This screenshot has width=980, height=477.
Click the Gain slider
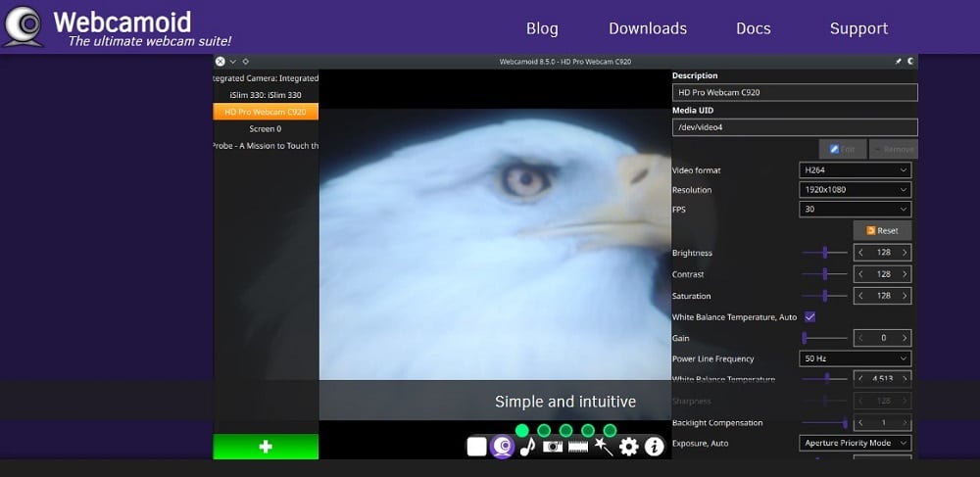pos(824,338)
